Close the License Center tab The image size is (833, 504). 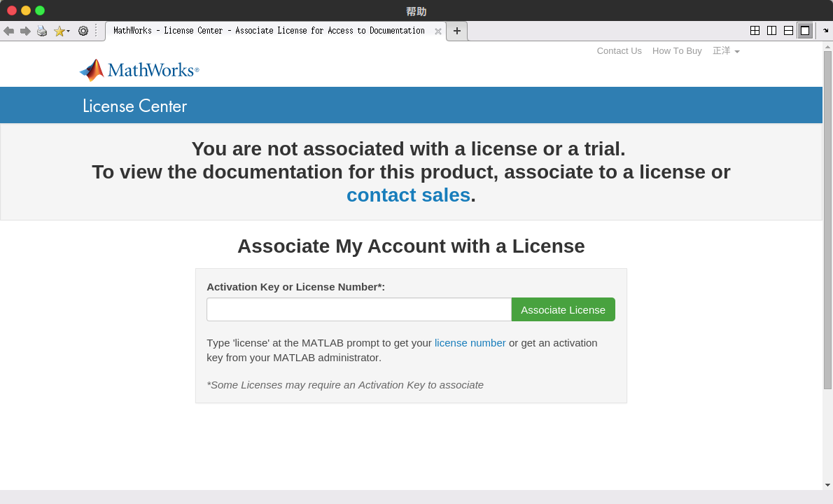click(438, 31)
